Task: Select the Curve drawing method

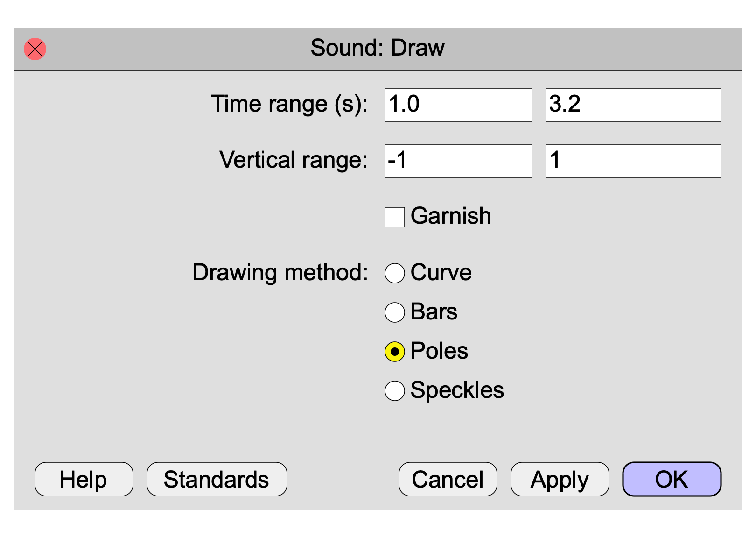Action: [395, 273]
